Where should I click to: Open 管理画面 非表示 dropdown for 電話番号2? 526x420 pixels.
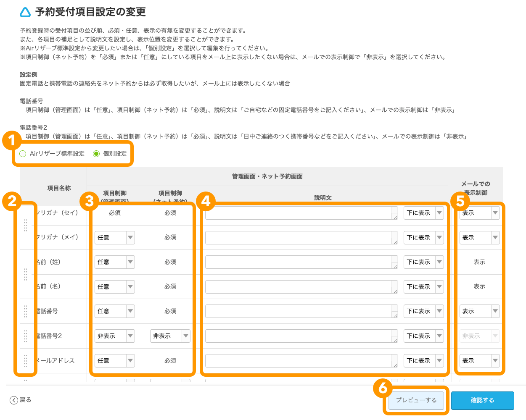[115, 336]
